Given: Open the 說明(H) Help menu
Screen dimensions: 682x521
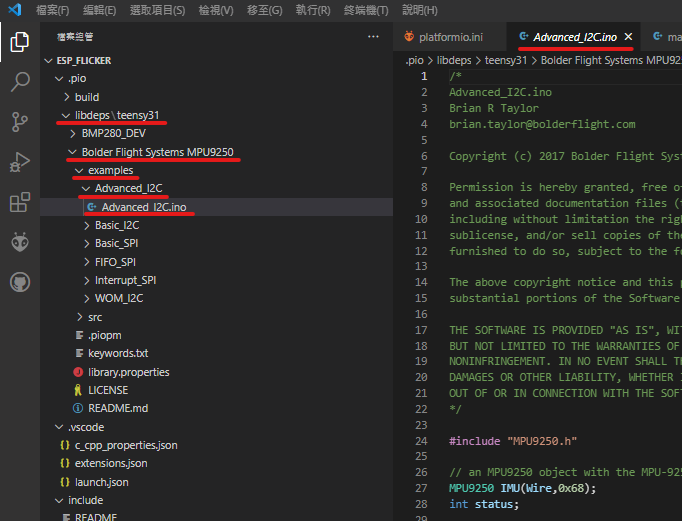Looking at the screenshot, I should click(420, 10).
